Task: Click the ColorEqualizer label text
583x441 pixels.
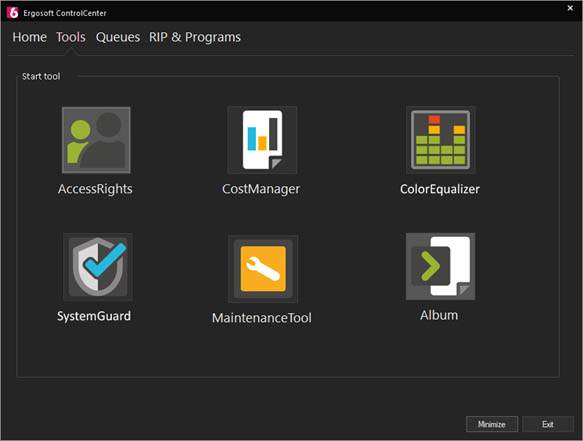Action: click(x=440, y=189)
